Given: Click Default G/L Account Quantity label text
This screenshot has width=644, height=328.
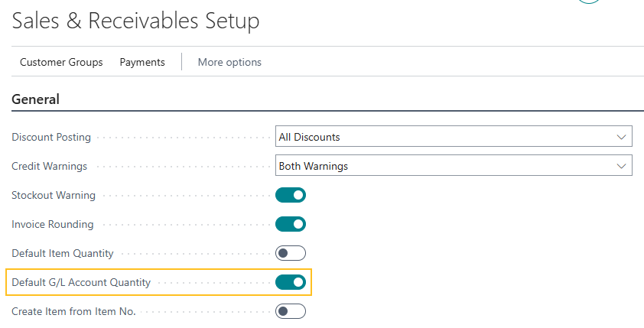Looking at the screenshot, I should (x=81, y=282).
